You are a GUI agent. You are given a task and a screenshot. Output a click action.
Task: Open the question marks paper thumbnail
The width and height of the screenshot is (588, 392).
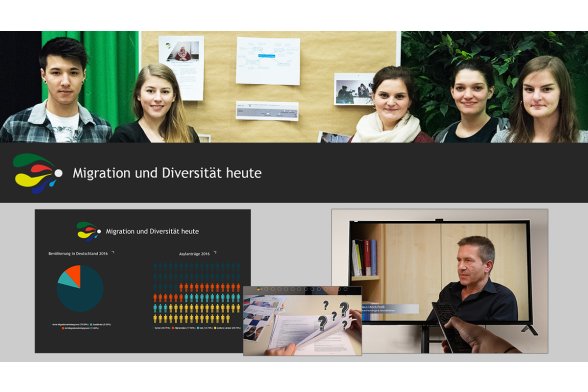[x=302, y=321]
